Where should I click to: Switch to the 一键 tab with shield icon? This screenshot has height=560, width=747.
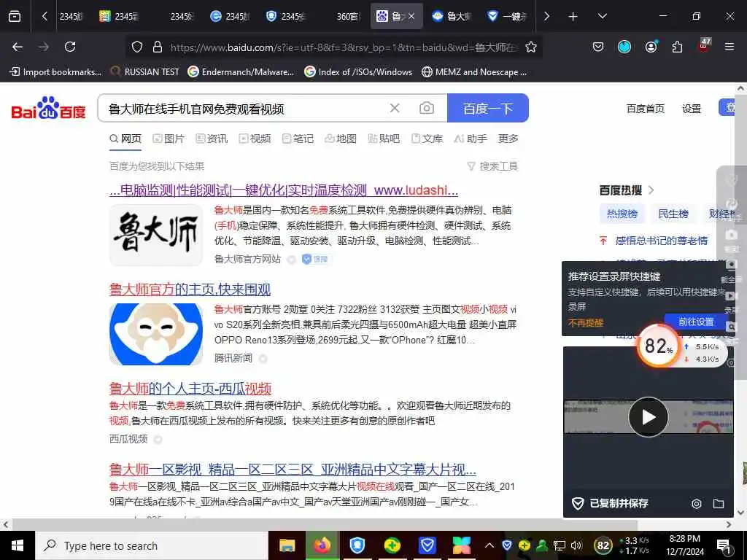pos(506,16)
